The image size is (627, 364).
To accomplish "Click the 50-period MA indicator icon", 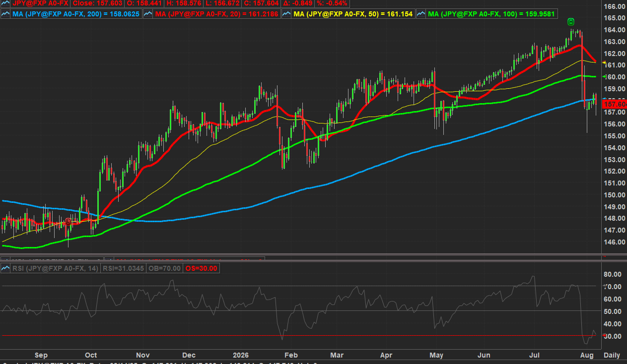I will pyautogui.click(x=286, y=14).
